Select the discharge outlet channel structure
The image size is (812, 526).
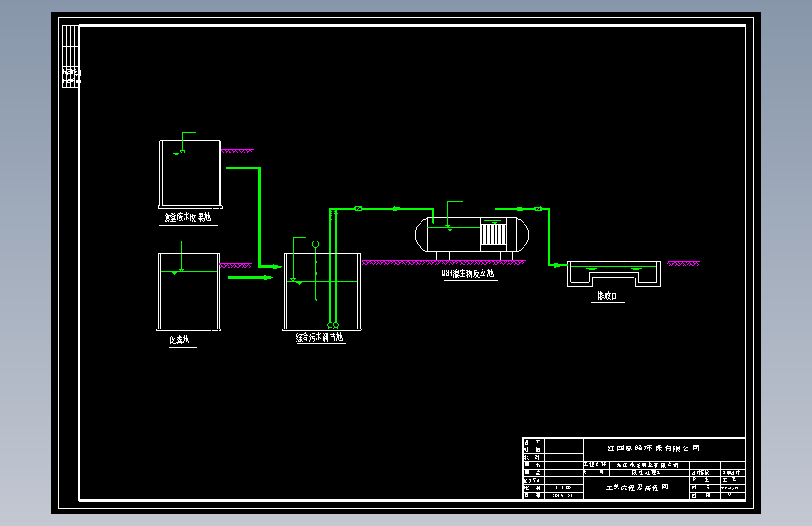(x=613, y=274)
